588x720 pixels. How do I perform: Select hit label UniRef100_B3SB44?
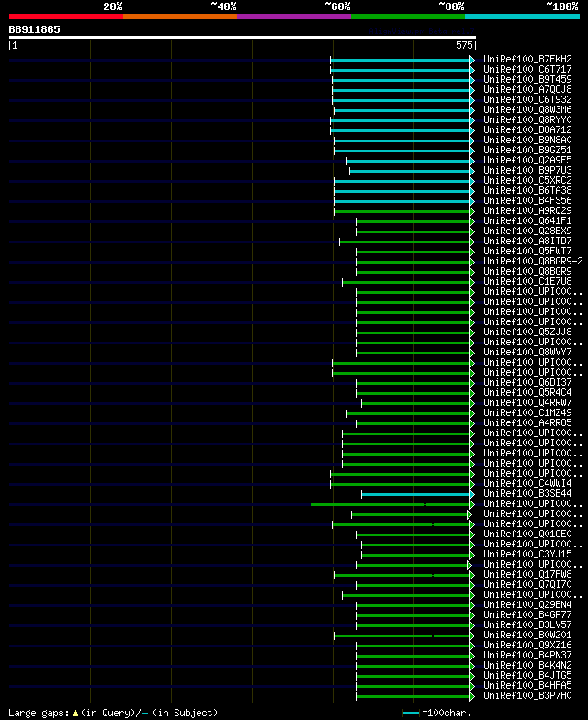[527, 494]
